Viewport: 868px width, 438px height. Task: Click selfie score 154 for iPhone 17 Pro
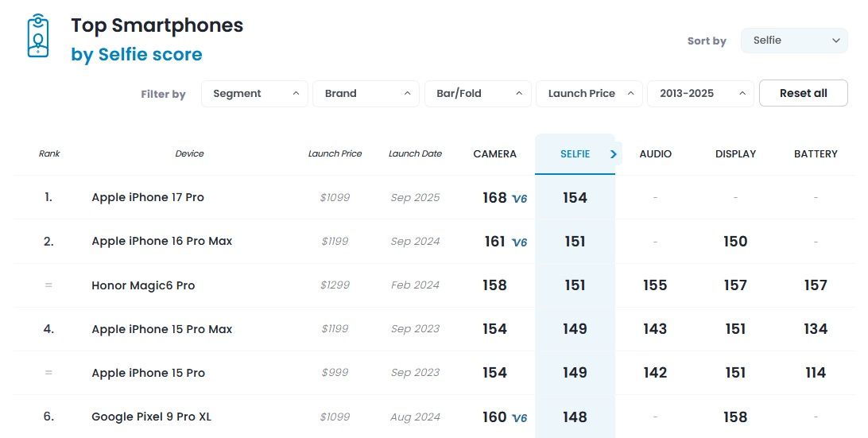pos(575,198)
